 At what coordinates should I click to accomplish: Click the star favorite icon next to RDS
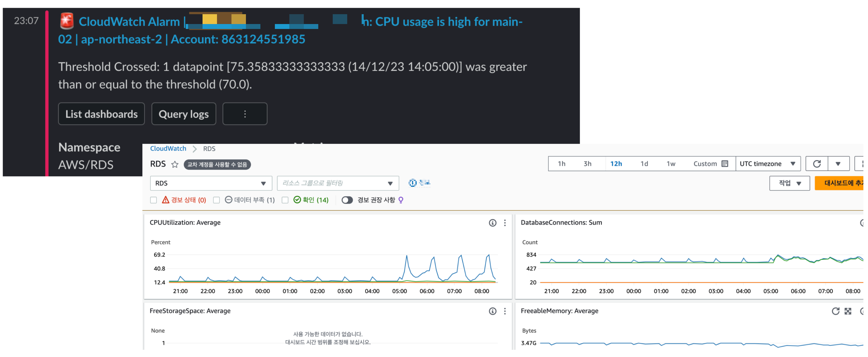174,164
